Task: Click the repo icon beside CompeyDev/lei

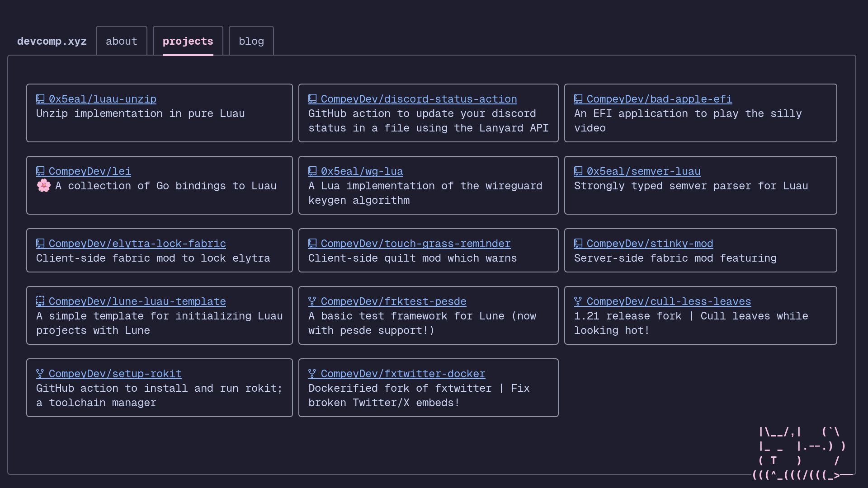Action: point(40,171)
